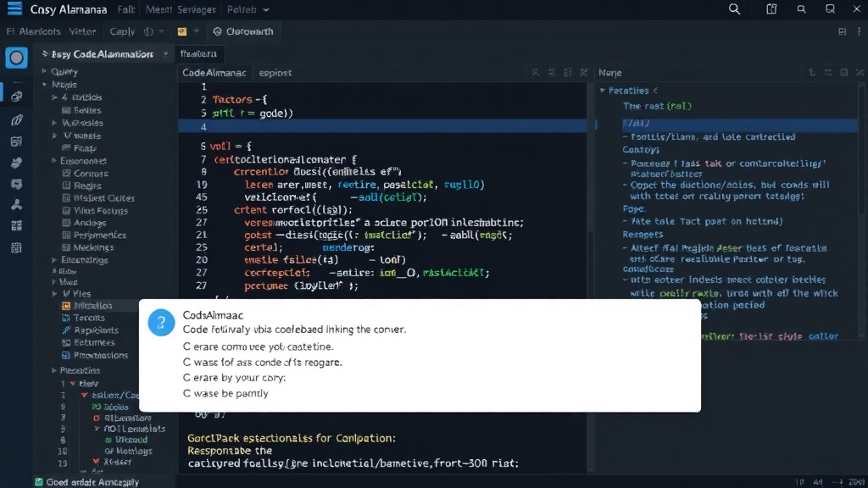This screenshot has height=488, width=868.
Task: Switch to the CodeAlmanac editor tab
Action: tap(214, 73)
